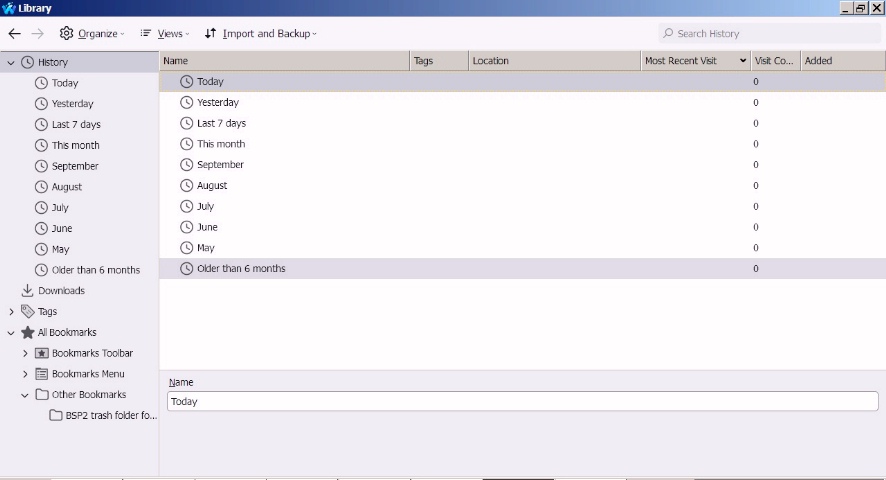Screen dimensions: 886x480
Task: Click the Bookmarks Toolbar folder icon
Action: (x=41, y=353)
